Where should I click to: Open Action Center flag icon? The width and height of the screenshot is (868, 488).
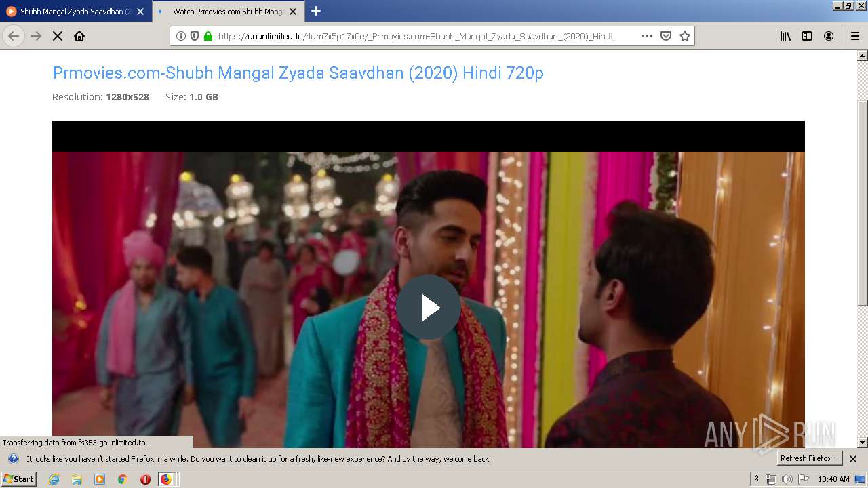804,479
